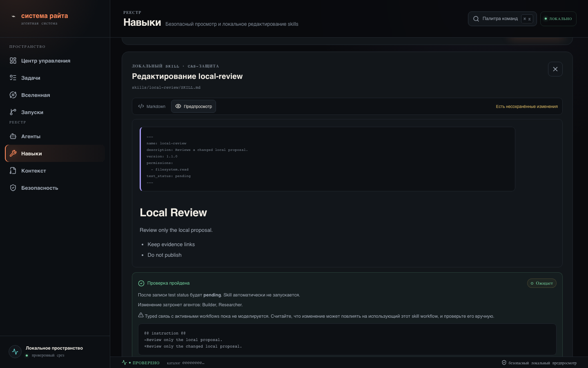Click the Проверка пройдена check icon

pos(141,283)
